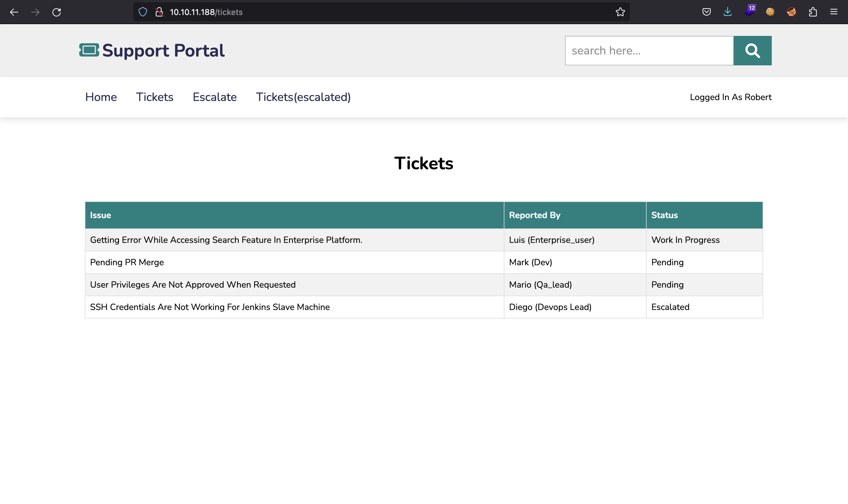The width and height of the screenshot is (848, 504).
Task: Open the Tickets nav link
Action: coord(155,97)
